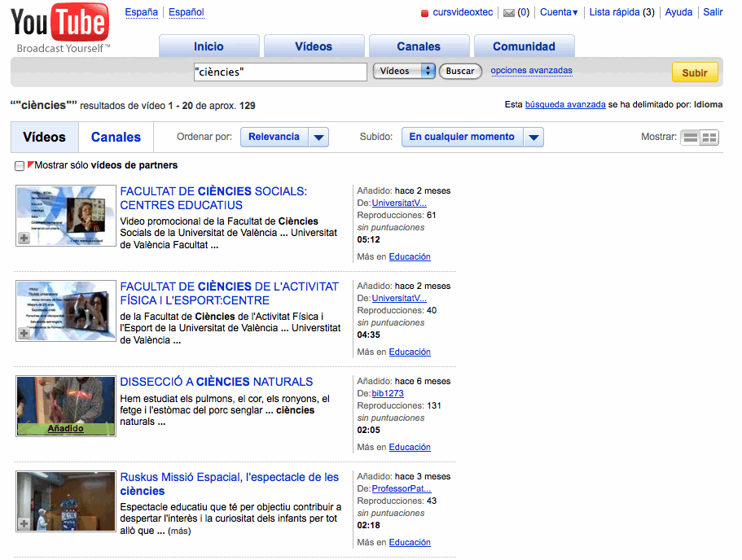Switch to Canales results tab
This screenshot has height=560, width=742.
click(116, 138)
